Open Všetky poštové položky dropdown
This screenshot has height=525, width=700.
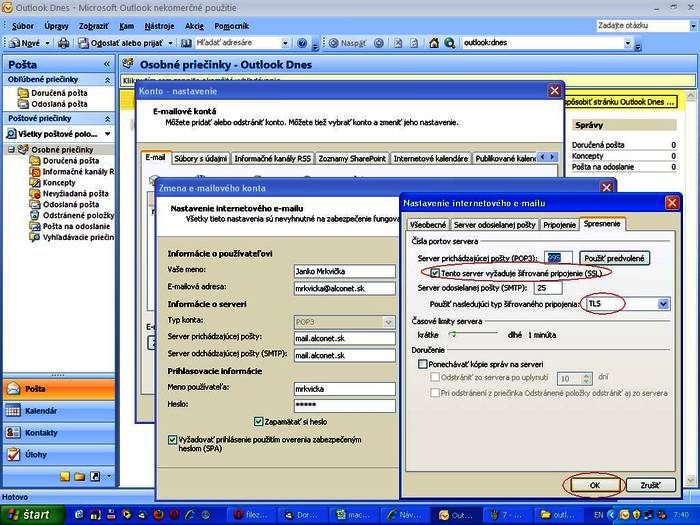click(108, 134)
